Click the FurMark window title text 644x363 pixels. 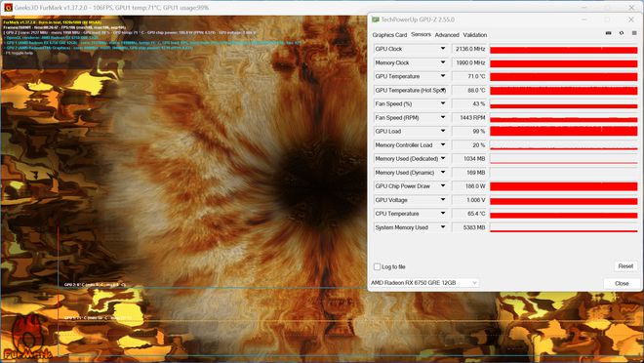112,8
